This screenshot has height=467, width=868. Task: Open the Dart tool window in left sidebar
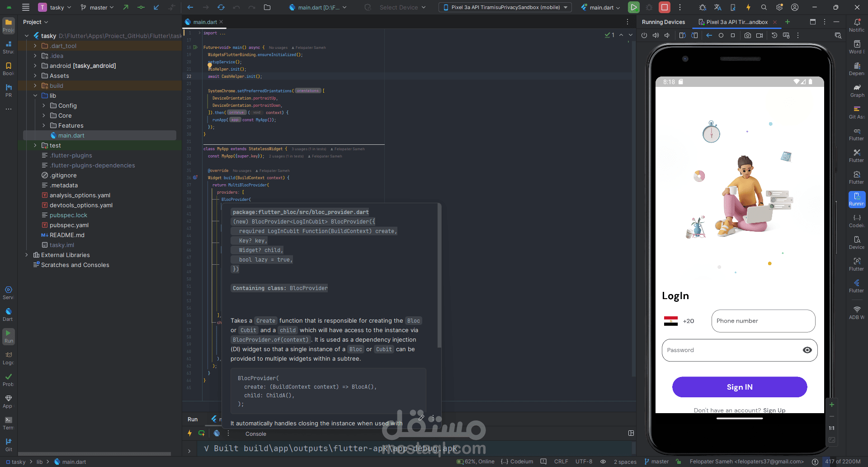8,315
